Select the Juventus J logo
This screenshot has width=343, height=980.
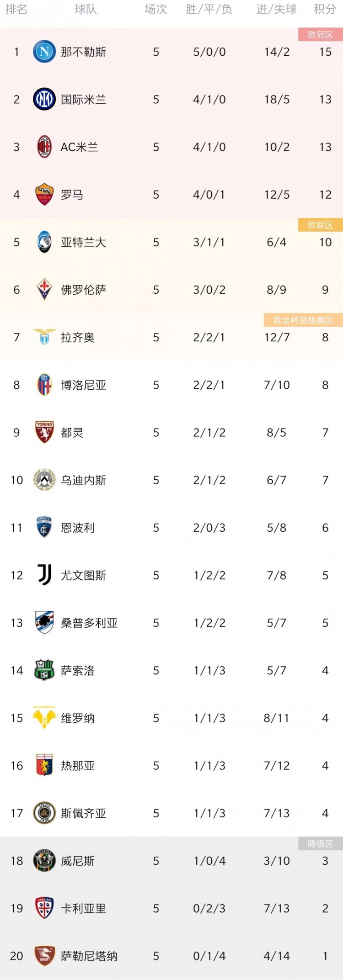(x=44, y=575)
